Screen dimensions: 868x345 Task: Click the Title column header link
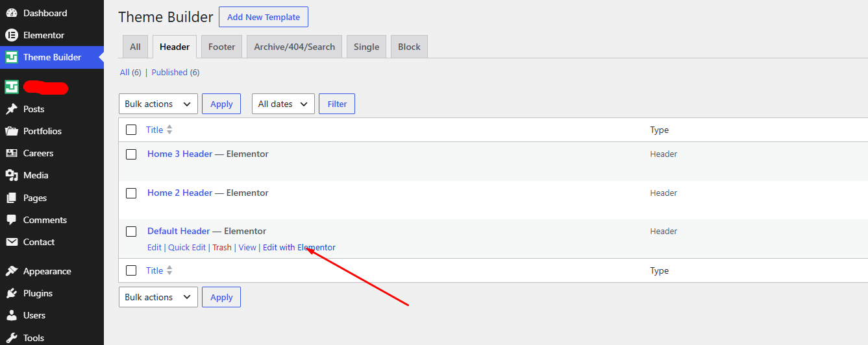155,130
